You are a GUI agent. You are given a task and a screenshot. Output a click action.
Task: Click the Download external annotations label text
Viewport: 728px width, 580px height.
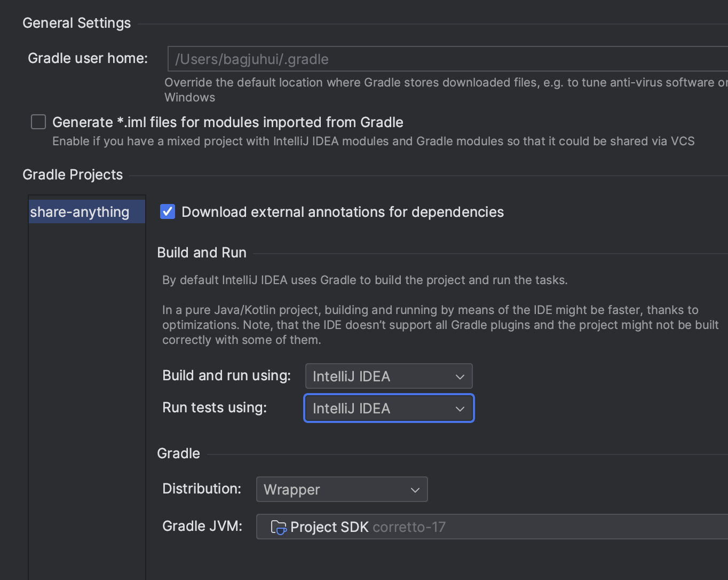[342, 212]
